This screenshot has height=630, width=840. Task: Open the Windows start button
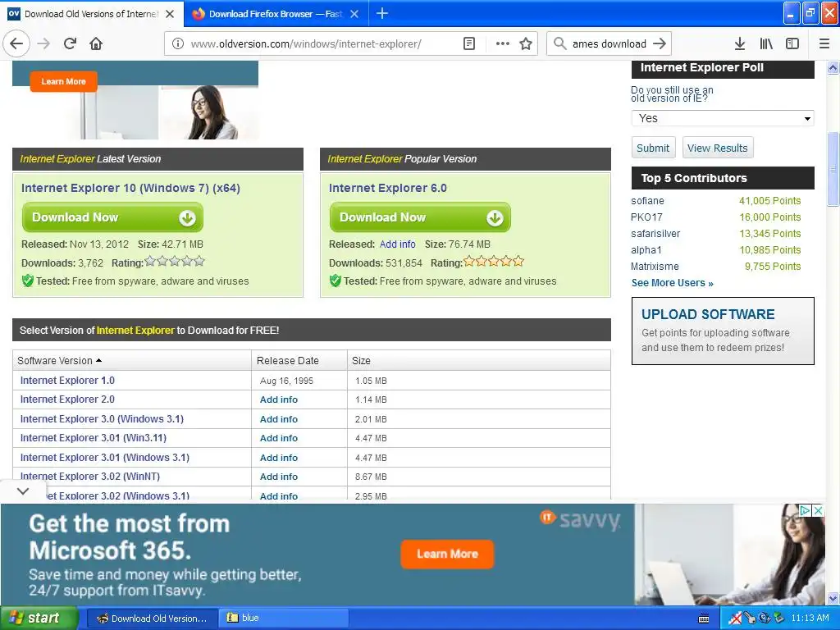coord(39,619)
